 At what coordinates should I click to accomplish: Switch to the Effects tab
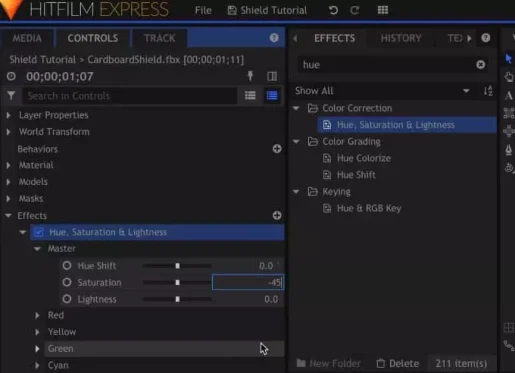[334, 38]
